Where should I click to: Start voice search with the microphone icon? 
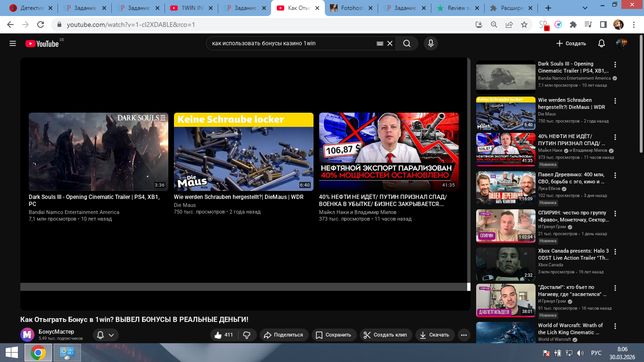[x=430, y=43]
